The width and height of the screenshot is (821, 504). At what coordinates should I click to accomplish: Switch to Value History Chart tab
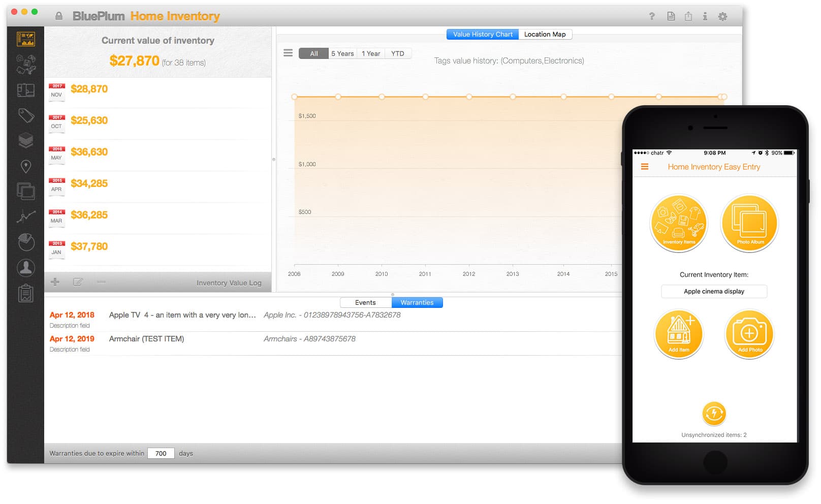click(x=483, y=34)
